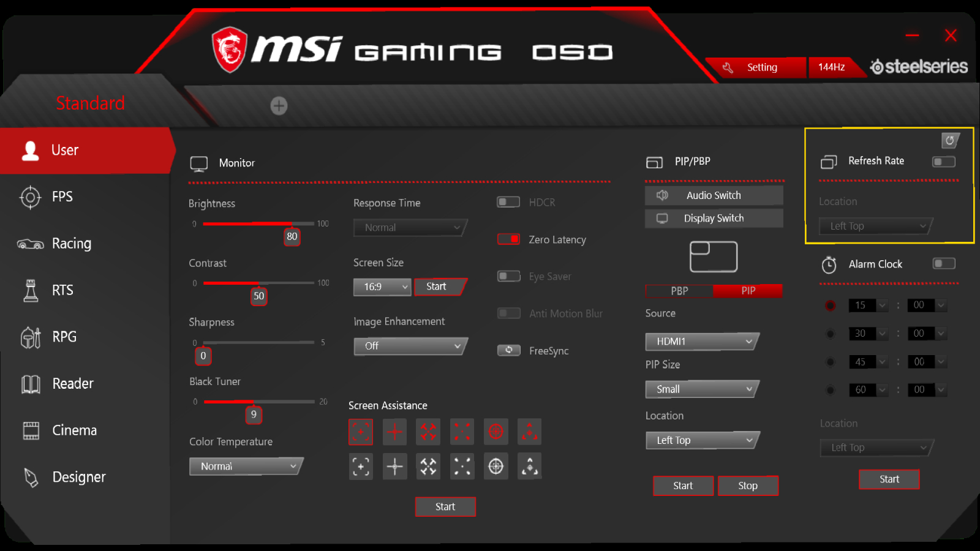Open the Setting button
Viewport: 980px width, 551px height.
pos(756,67)
